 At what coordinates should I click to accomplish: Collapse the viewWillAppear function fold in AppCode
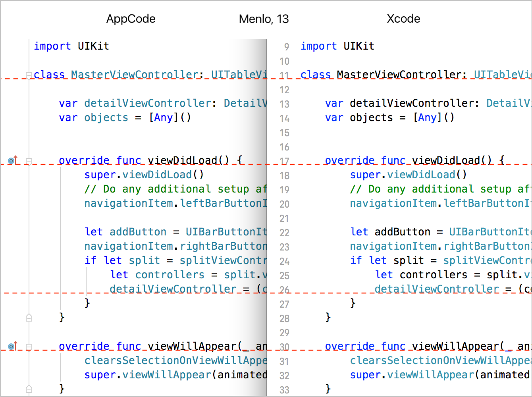29,347
